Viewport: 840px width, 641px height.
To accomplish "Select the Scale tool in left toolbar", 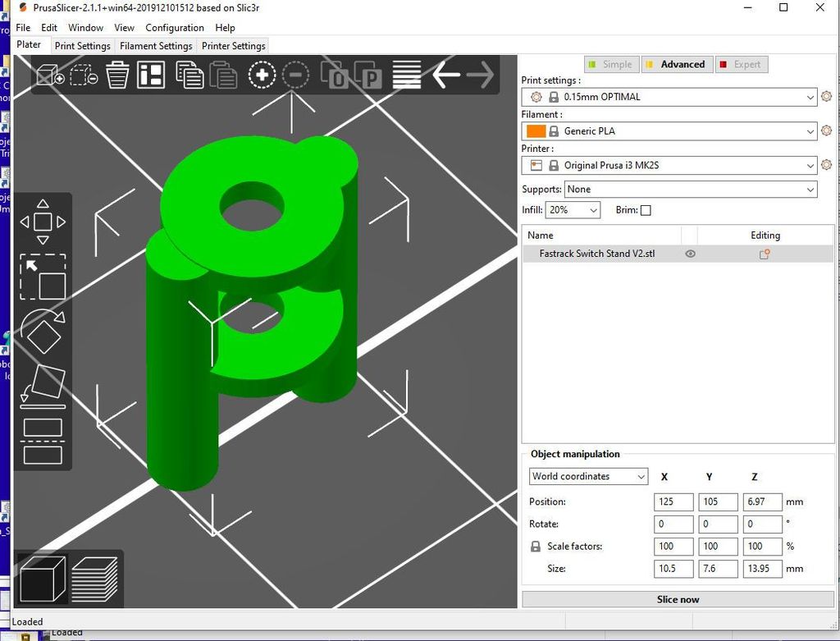I will tap(43, 277).
